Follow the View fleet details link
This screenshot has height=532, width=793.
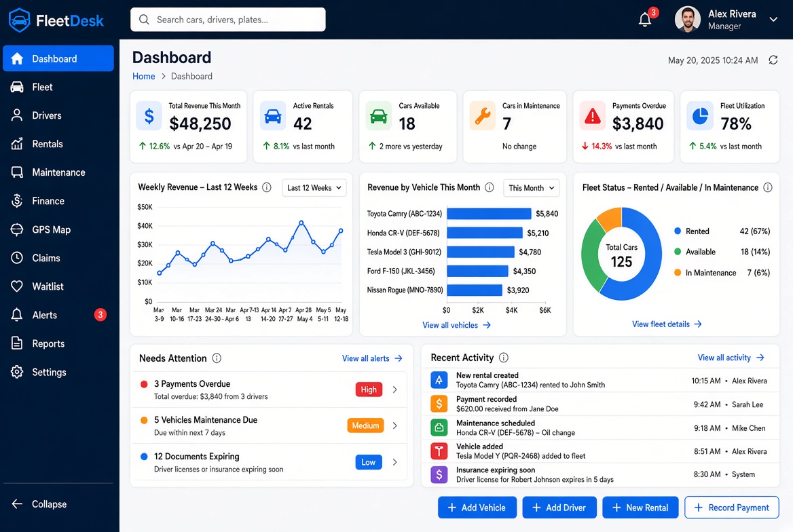[667, 324]
